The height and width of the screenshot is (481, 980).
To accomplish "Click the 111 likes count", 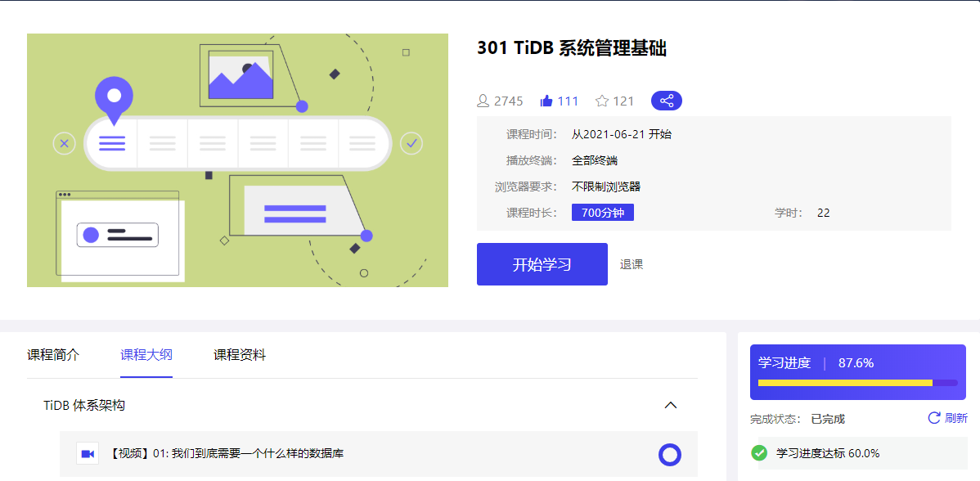I will (x=569, y=101).
